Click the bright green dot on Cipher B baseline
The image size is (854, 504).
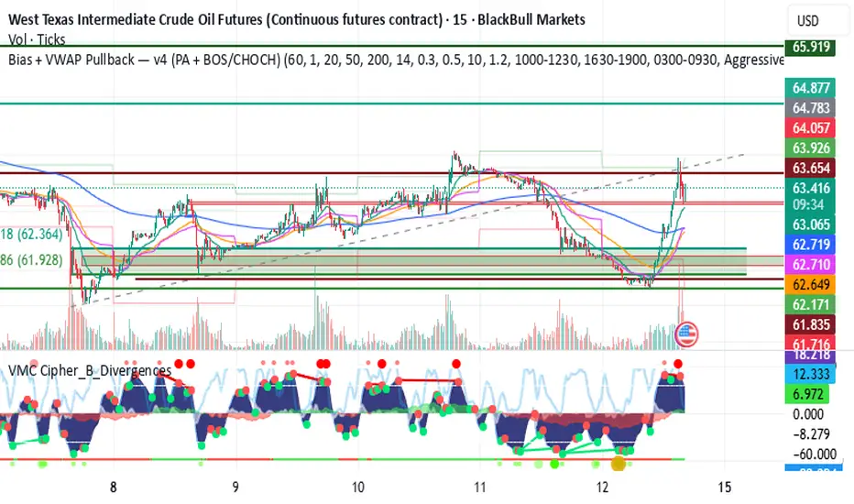(554, 464)
